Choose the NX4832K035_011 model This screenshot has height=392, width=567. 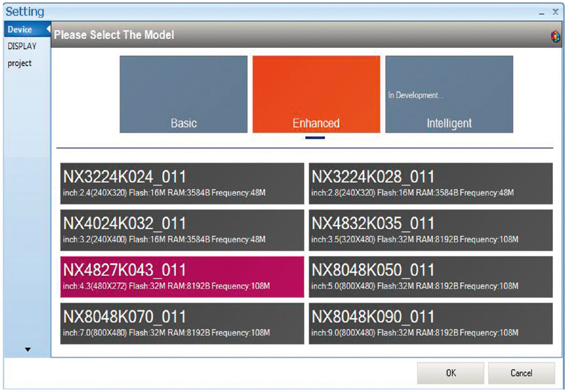pyautogui.click(x=430, y=230)
